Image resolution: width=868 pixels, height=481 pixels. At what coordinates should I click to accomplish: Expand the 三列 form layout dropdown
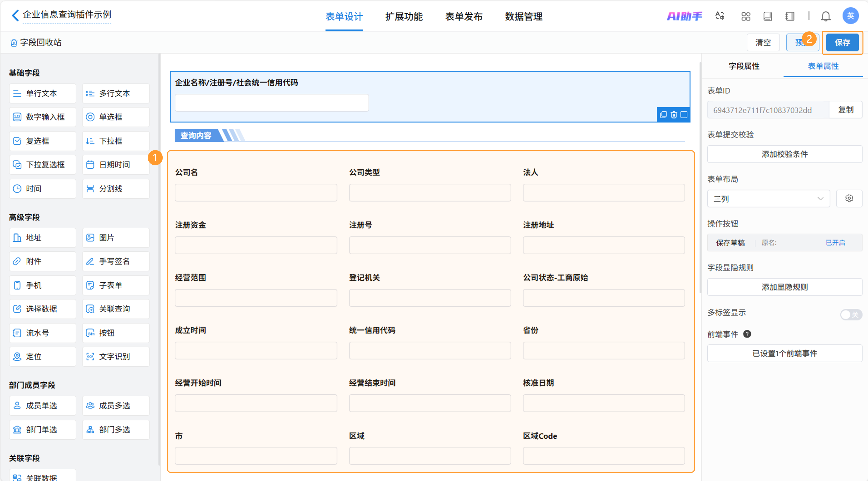(768, 199)
